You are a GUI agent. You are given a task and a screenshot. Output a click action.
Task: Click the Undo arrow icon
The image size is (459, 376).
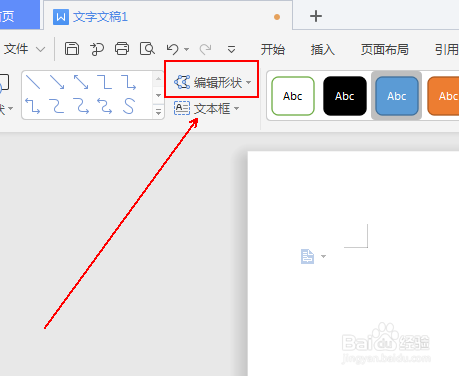click(173, 49)
